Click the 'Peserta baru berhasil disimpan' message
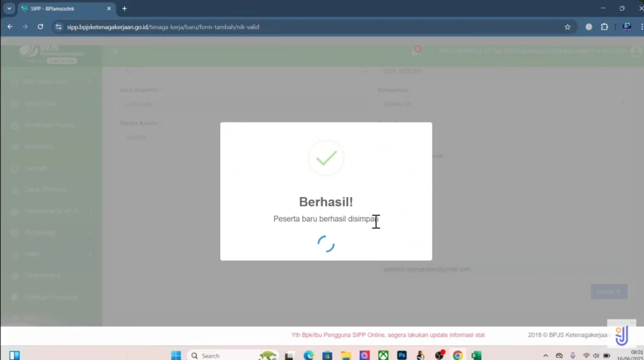This screenshot has width=644, height=360. coord(326,219)
